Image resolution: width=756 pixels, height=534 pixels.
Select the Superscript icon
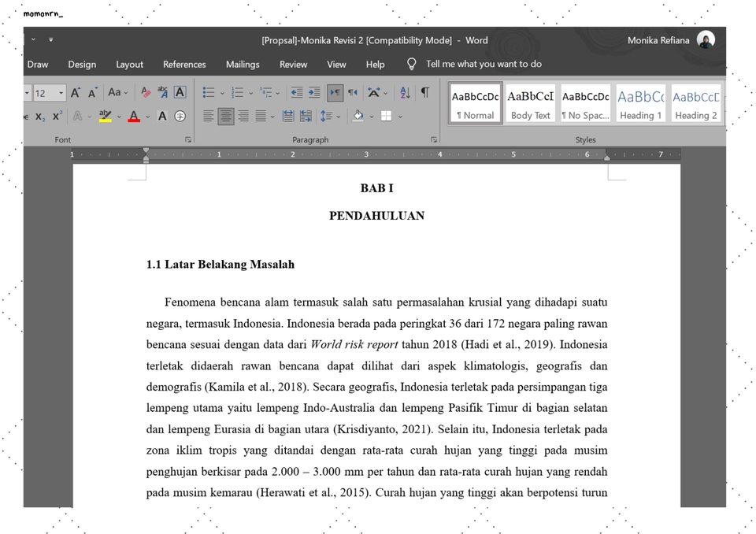56,114
